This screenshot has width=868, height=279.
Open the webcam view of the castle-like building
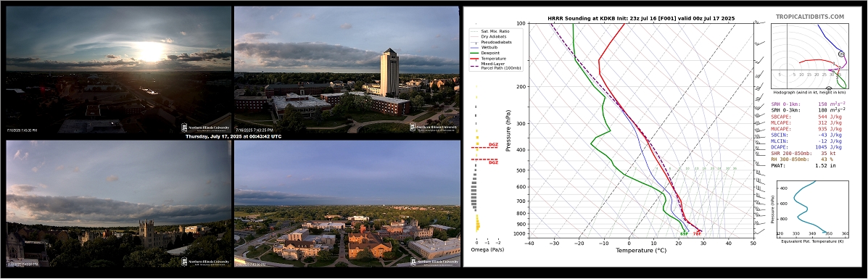pyautogui.click(x=118, y=204)
